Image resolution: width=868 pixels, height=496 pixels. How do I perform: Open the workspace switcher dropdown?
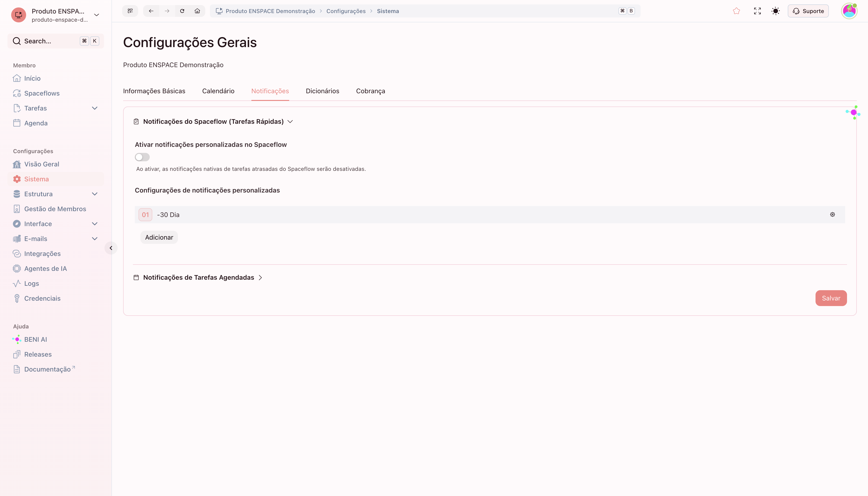56,15
